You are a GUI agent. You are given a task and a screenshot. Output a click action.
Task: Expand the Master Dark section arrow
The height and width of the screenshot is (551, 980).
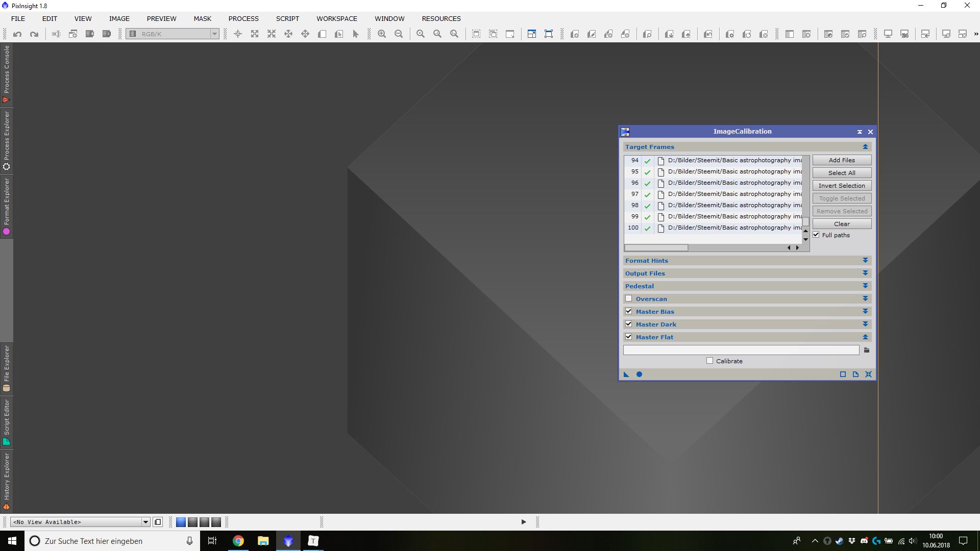[x=865, y=324]
